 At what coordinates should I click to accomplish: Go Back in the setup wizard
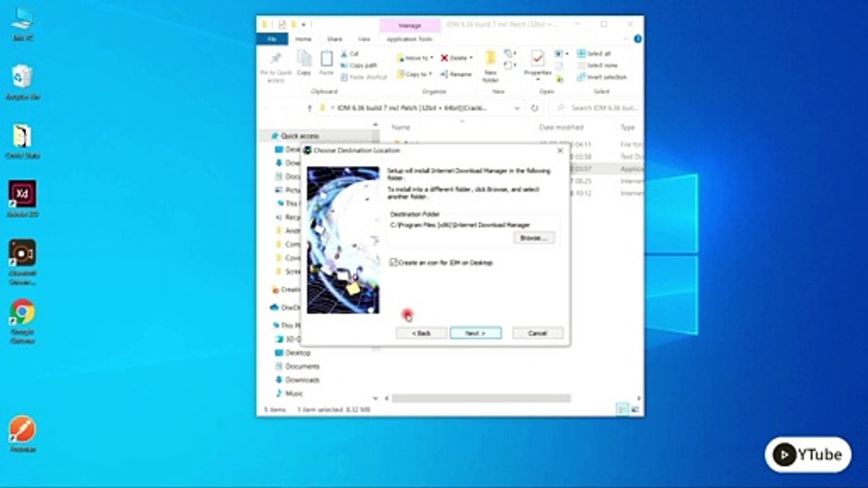tap(421, 333)
